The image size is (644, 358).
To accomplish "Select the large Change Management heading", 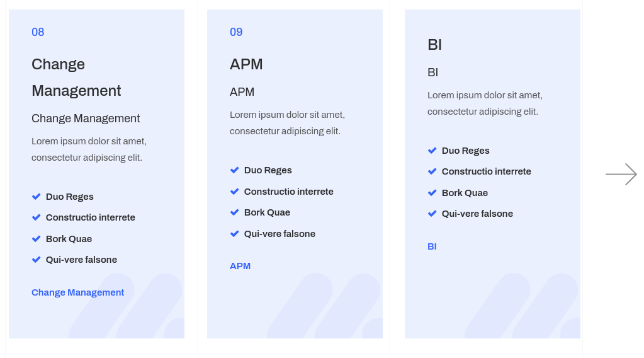I will (76, 78).
